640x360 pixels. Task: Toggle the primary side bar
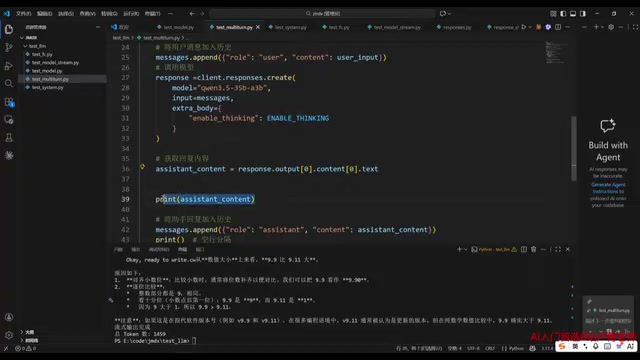[x=563, y=13]
